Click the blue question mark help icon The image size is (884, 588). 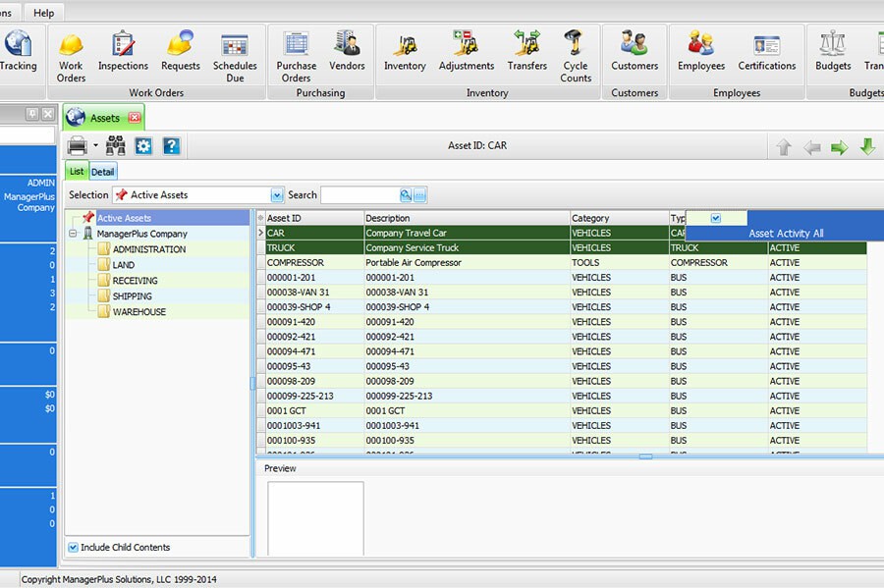pos(169,144)
